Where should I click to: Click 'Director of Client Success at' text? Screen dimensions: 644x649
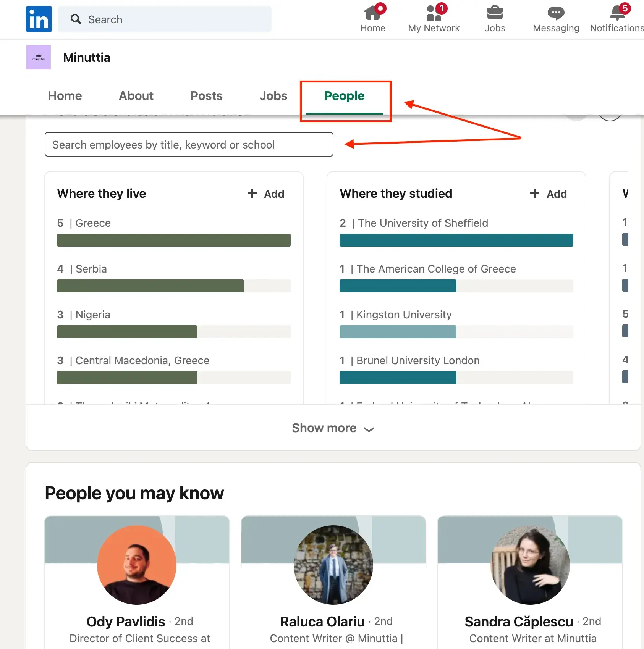140,638
